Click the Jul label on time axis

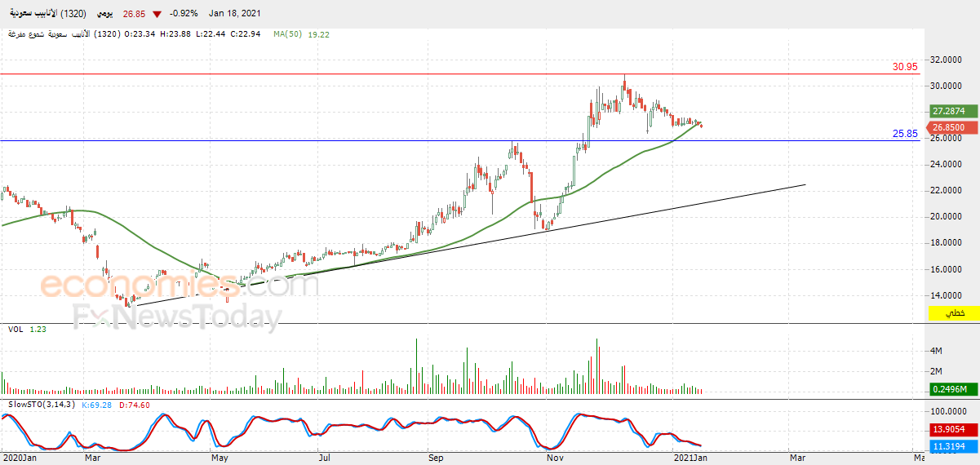(x=326, y=458)
